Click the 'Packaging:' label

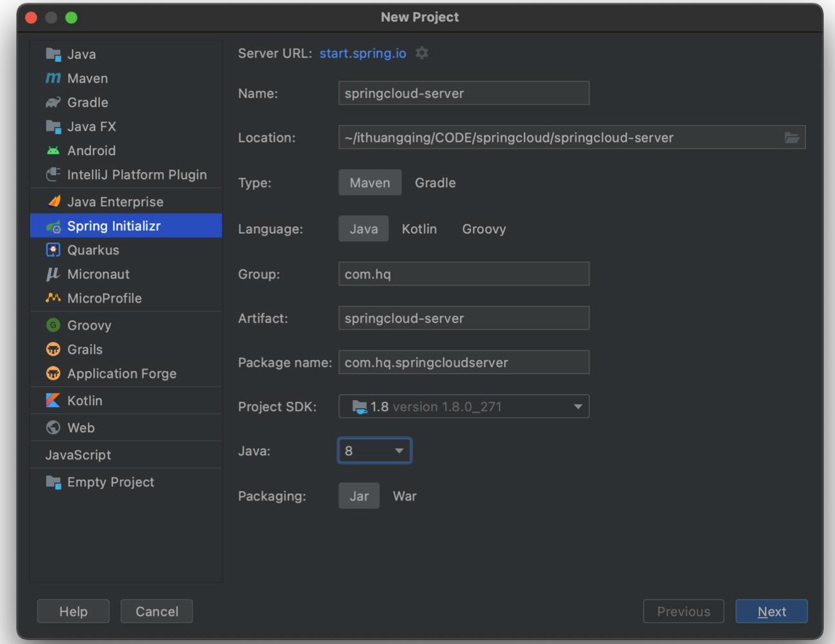point(272,496)
